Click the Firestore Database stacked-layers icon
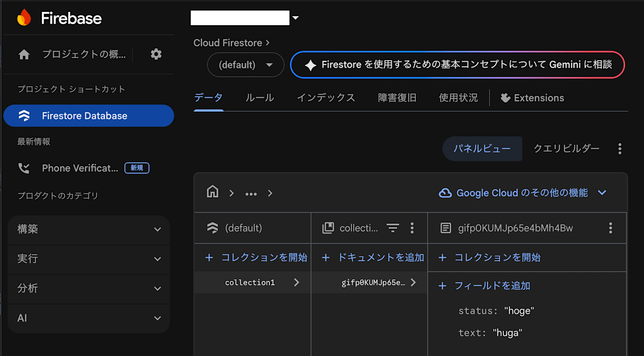 (x=24, y=115)
